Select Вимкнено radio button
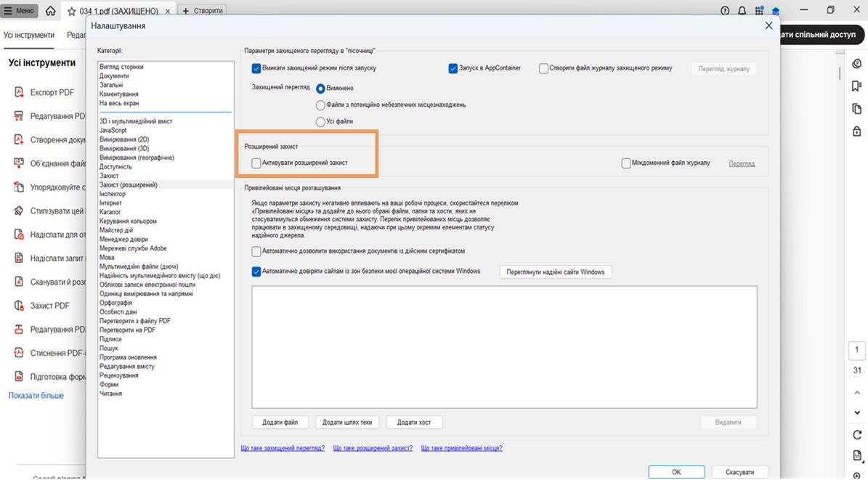Image resolution: width=868 pixels, height=480 pixels. [320, 89]
